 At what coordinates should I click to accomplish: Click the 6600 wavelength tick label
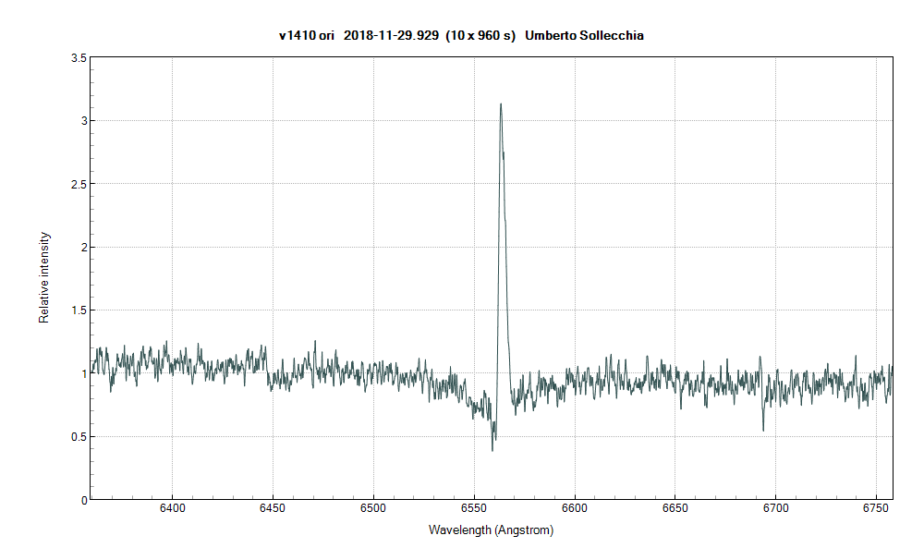point(574,509)
